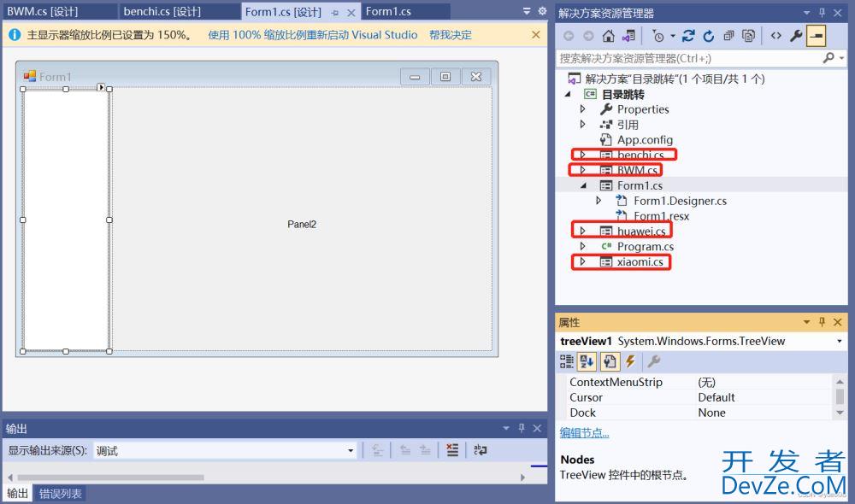
Task: Click the Output panel horizontal scrollbar thumb
Action: 110,478
